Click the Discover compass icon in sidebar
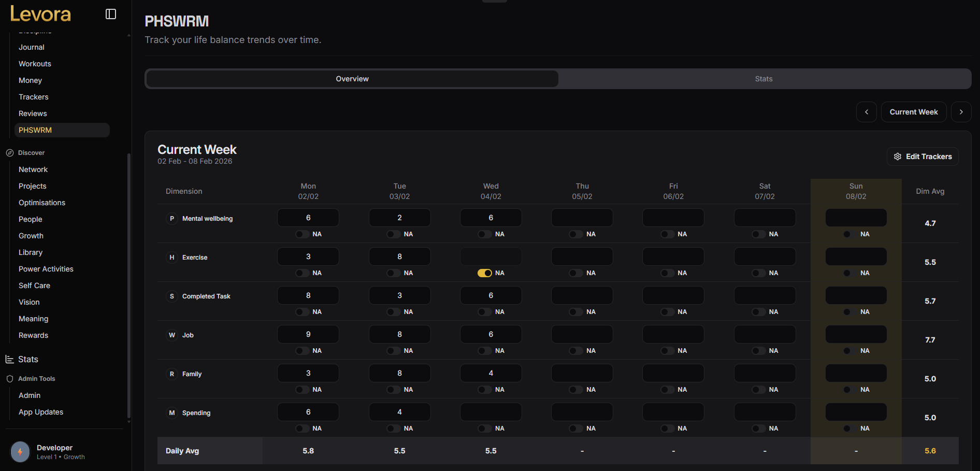The height and width of the screenshot is (471, 980). (x=9, y=152)
